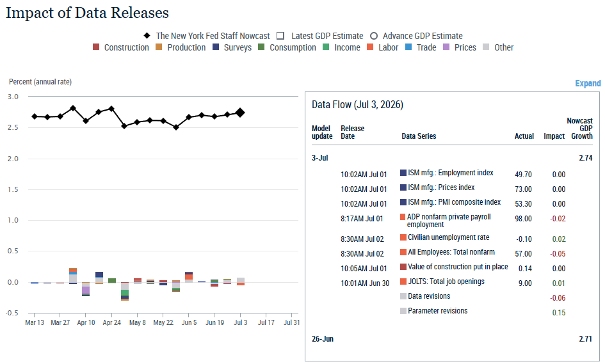This screenshot has height=364, width=605.
Task: Click the JOLTS: Total job openings series
Action: [446, 281]
